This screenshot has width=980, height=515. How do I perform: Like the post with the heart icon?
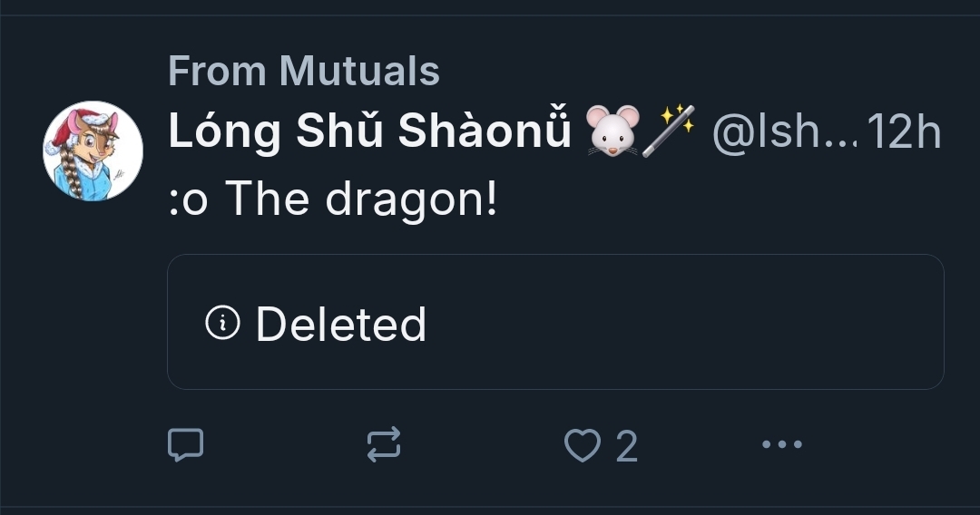582,445
